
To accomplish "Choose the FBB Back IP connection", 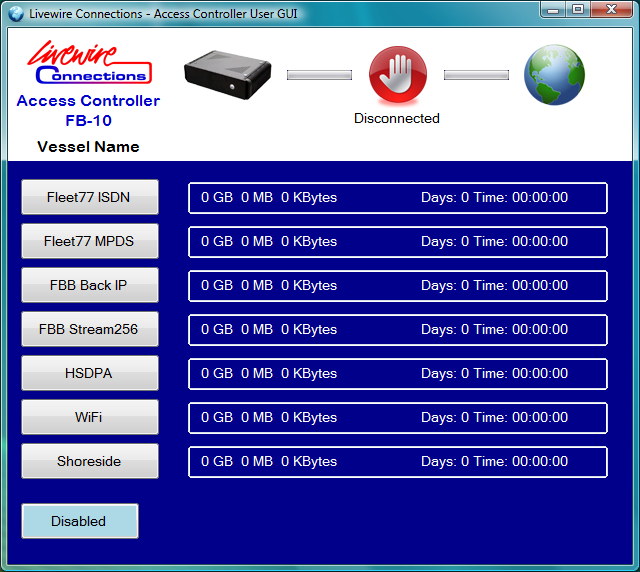I will tap(90, 285).
